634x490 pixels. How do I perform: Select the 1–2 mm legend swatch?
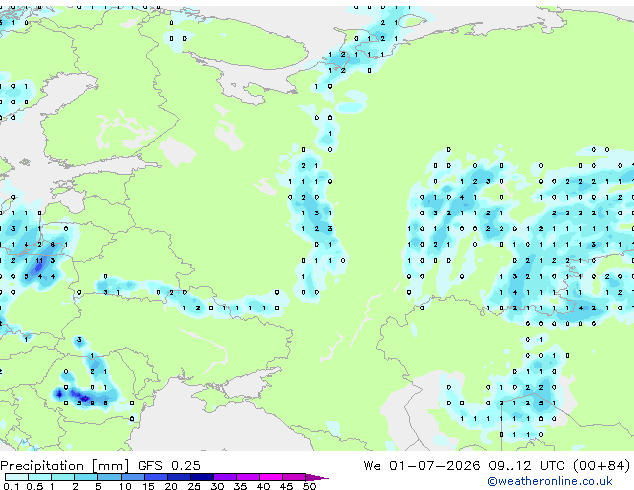[63, 477]
